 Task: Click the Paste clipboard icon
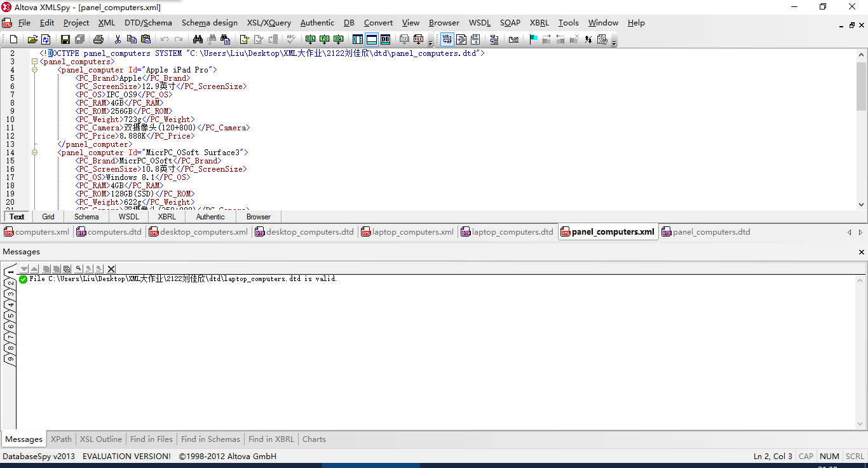[x=146, y=39]
